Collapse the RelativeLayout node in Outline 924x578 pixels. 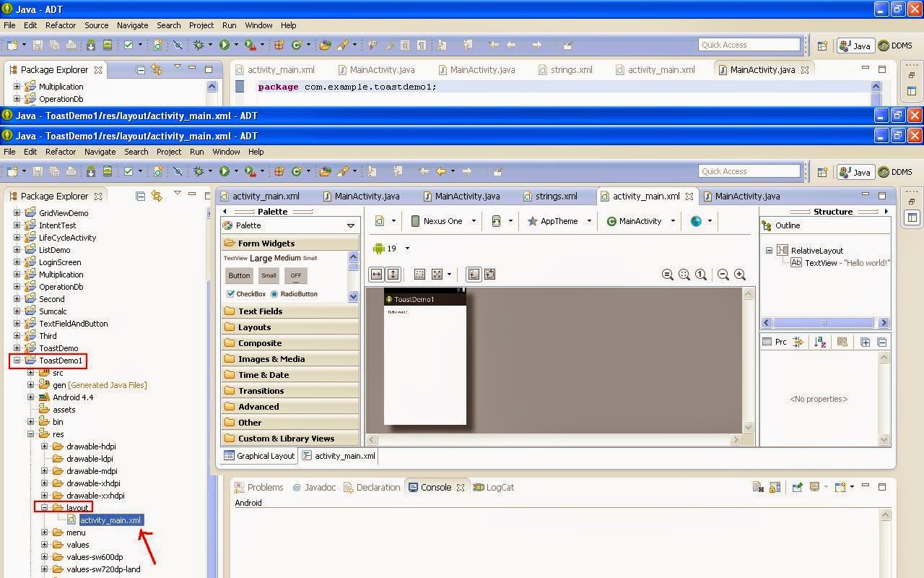click(x=769, y=251)
